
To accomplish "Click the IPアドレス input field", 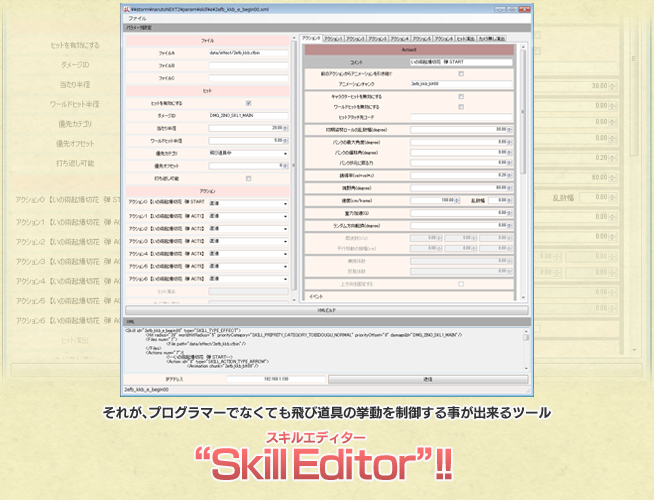I will point(276,379).
